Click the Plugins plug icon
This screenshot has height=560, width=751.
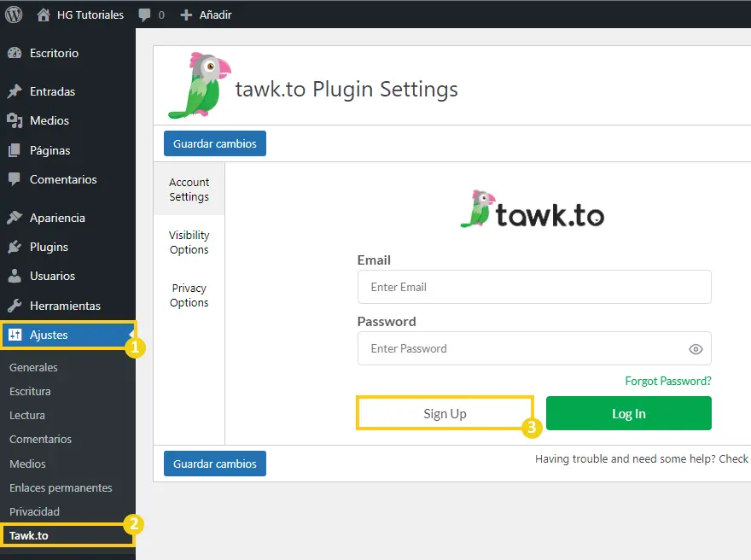click(15, 248)
